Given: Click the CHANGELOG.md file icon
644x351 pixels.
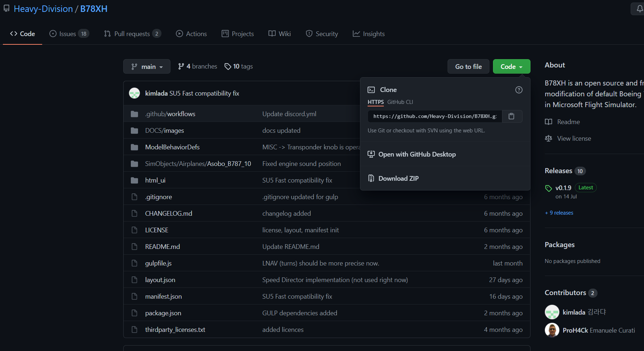Looking at the screenshot, I should (x=134, y=214).
